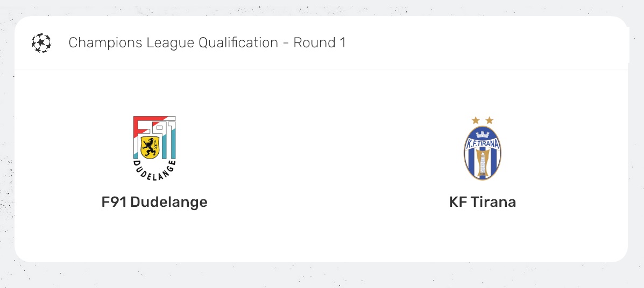644x288 pixels.
Task: Click the right gold star above Tirana crest
Action: pyautogui.click(x=489, y=120)
